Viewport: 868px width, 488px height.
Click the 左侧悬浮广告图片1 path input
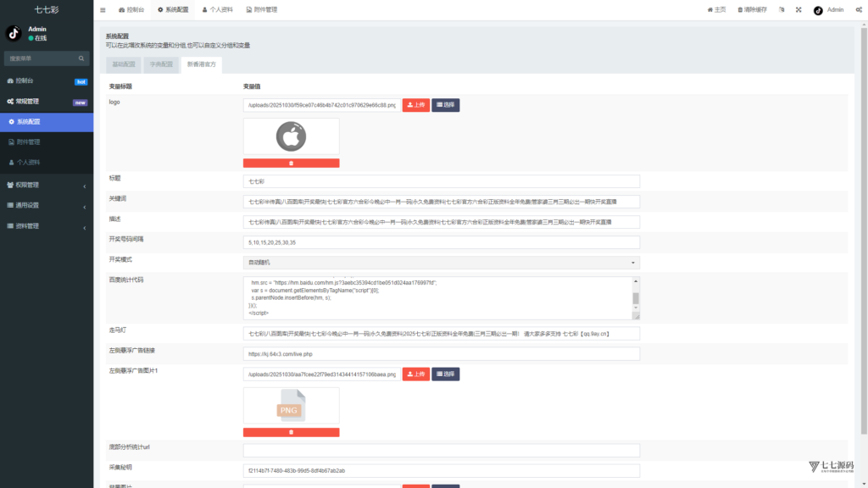(x=321, y=374)
